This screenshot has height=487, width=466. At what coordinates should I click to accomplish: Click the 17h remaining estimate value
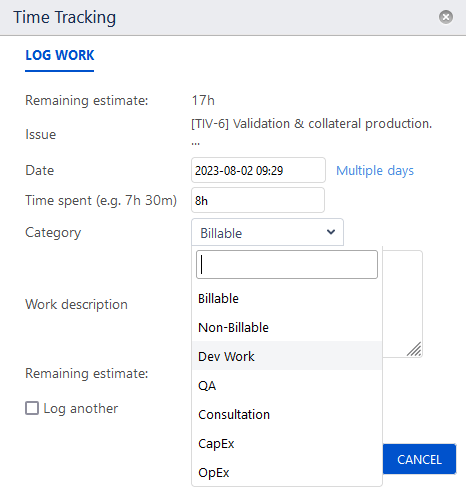tap(203, 100)
